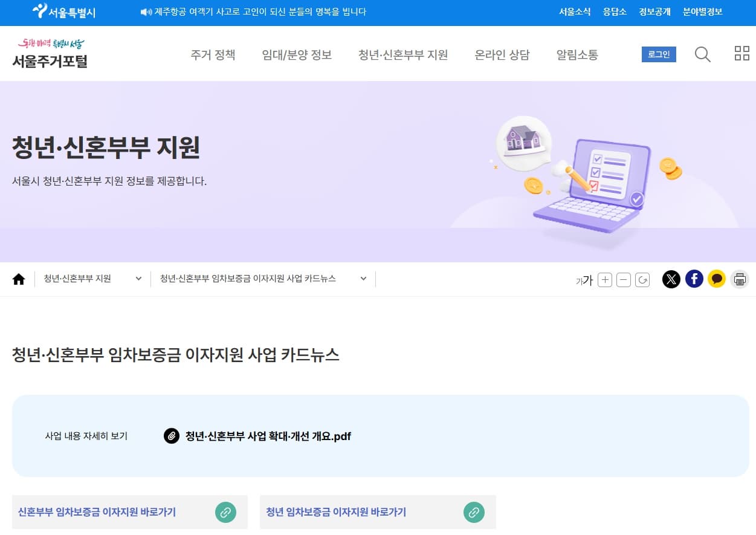
Task: Download 청년·신혼부부 사업 확대·개선 개요.pdf
Action: click(x=268, y=436)
